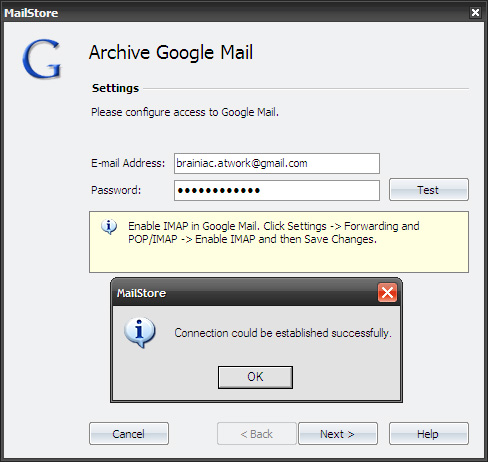Click the Google G logo icon
This screenshot has width=488, height=462.
point(42,59)
